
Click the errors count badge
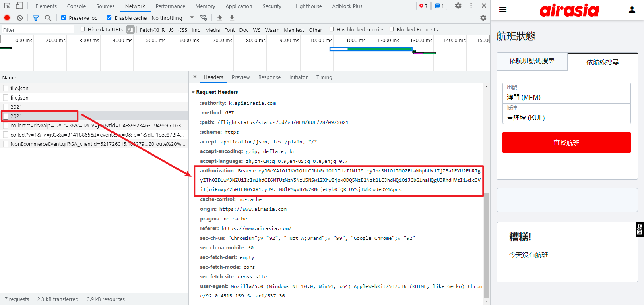(x=423, y=6)
